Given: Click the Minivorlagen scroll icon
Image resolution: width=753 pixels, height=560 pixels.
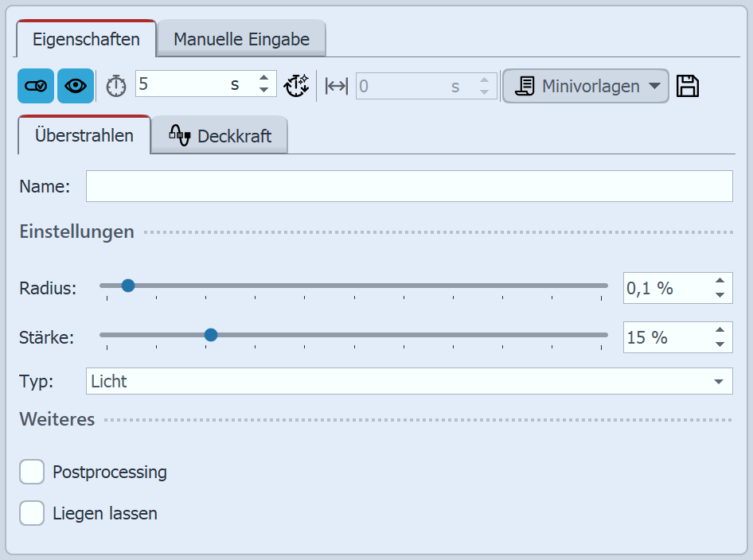Looking at the screenshot, I should coord(526,85).
